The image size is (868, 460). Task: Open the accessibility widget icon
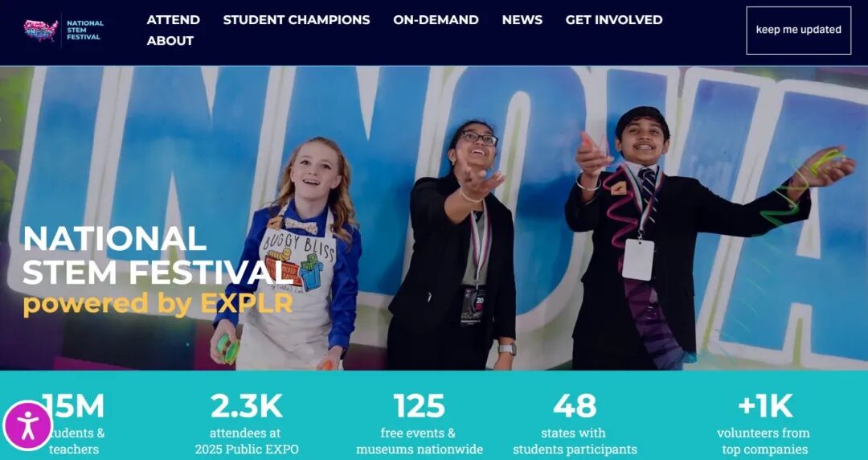(x=27, y=425)
